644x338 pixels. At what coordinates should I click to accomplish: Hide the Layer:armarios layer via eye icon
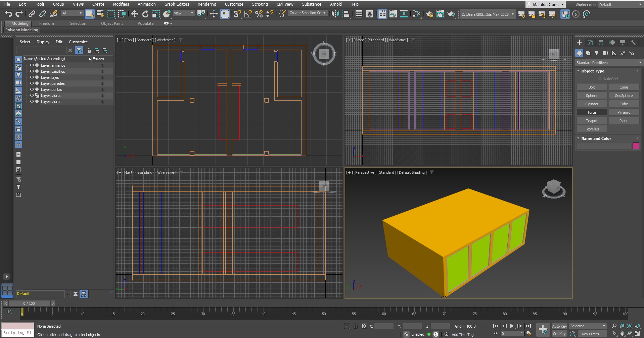pyautogui.click(x=32, y=65)
